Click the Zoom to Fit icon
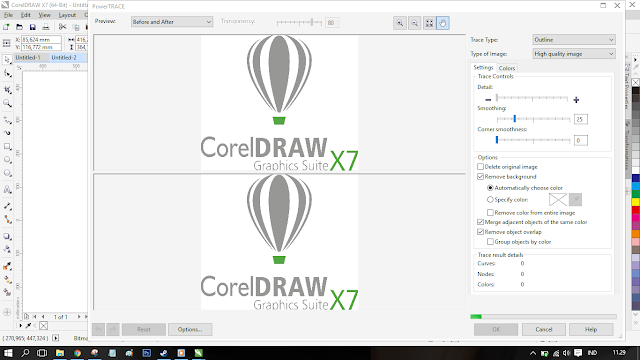 (429, 23)
